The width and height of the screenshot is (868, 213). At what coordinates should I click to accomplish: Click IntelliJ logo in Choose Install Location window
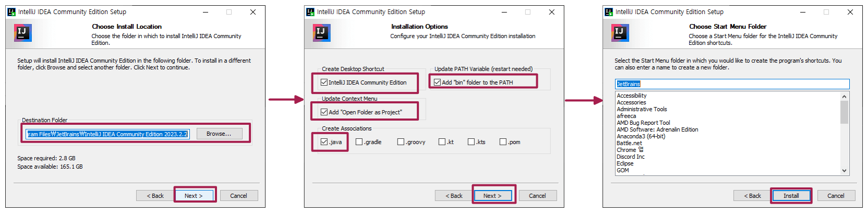click(x=22, y=33)
